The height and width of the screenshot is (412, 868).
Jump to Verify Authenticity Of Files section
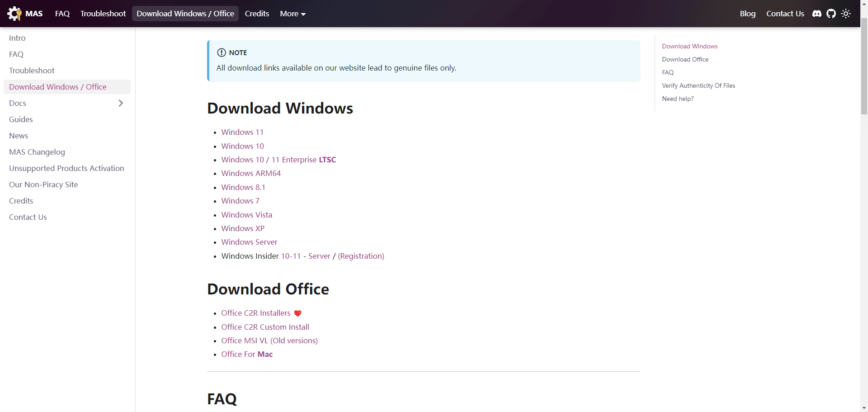point(698,85)
